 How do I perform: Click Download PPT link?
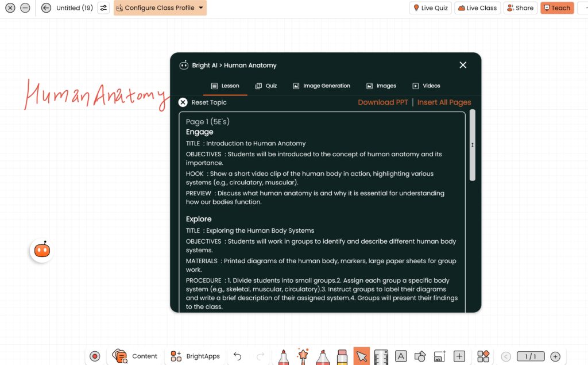click(x=382, y=102)
